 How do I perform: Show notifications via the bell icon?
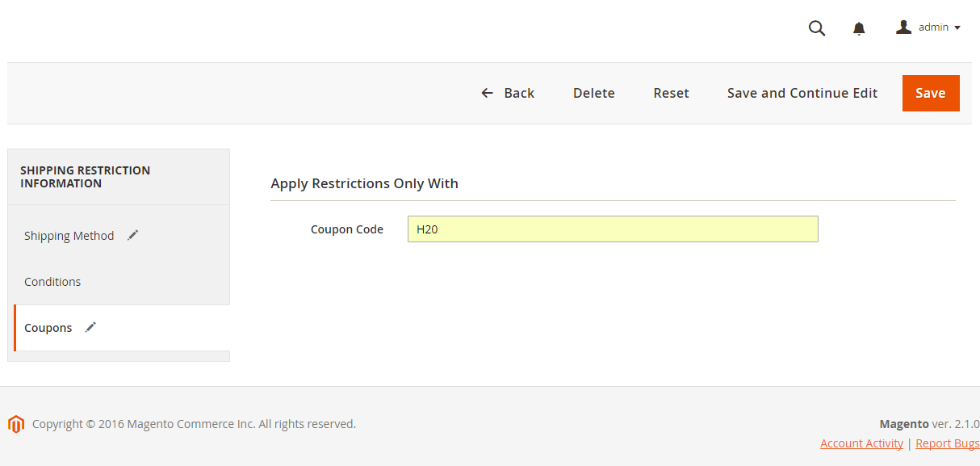click(x=859, y=28)
